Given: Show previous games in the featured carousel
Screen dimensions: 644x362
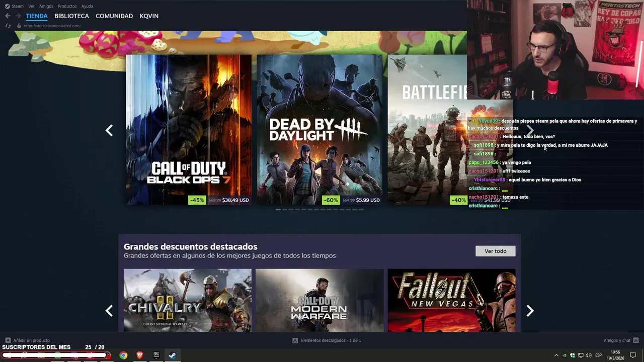Looking at the screenshot, I should tap(109, 130).
